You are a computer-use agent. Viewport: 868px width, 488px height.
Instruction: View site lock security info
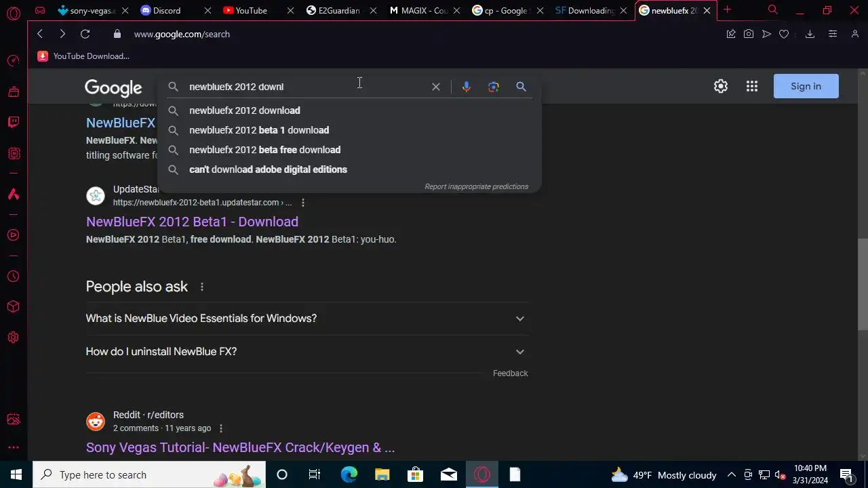point(117,34)
